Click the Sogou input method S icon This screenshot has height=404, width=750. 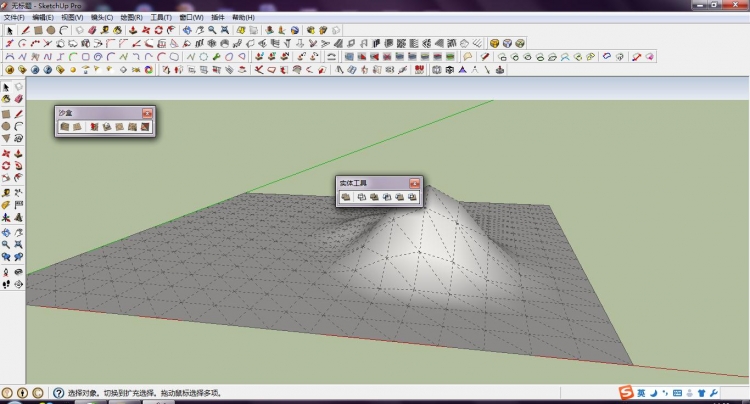pos(626,393)
